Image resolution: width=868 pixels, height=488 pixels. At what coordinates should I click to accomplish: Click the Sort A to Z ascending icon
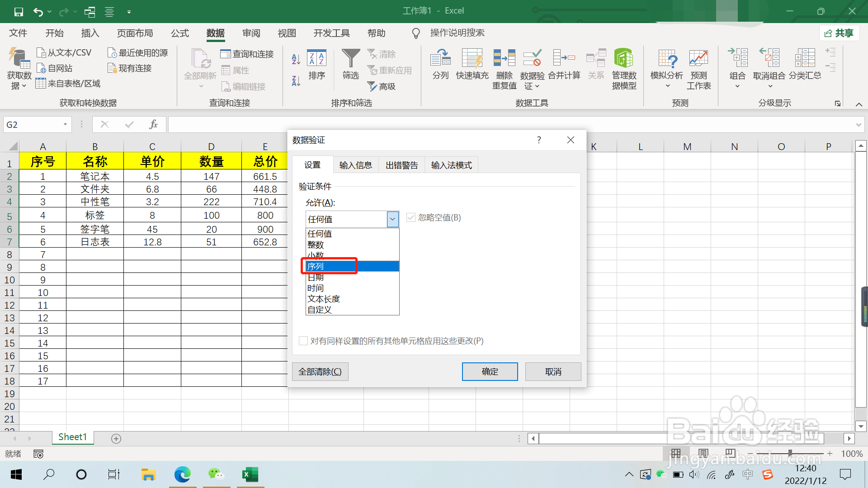296,59
